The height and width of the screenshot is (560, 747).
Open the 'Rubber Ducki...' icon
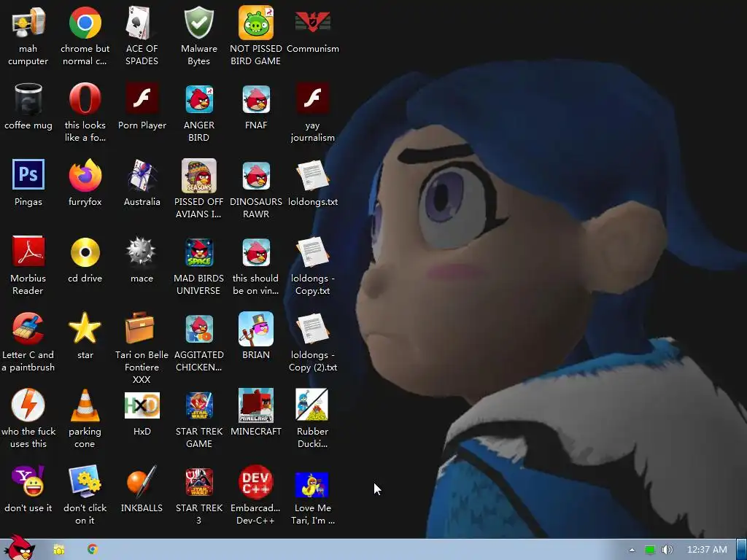[311, 405]
